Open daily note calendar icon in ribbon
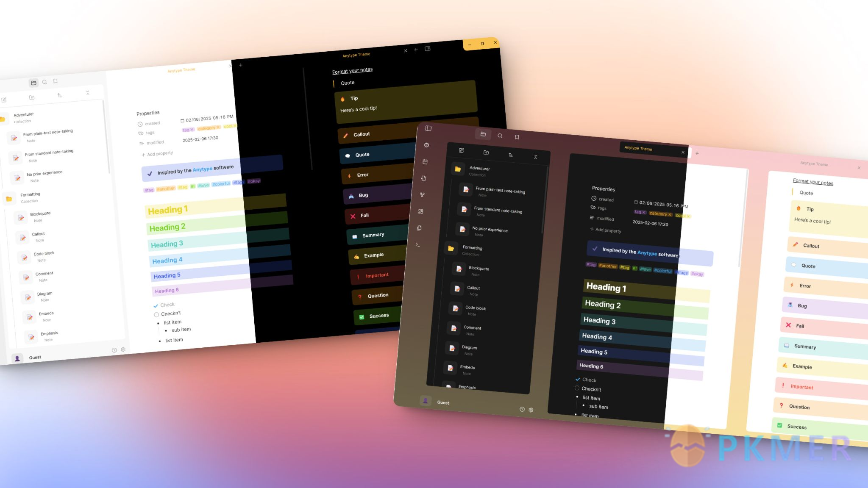Viewport: 868px width, 488px height. click(425, 162)
